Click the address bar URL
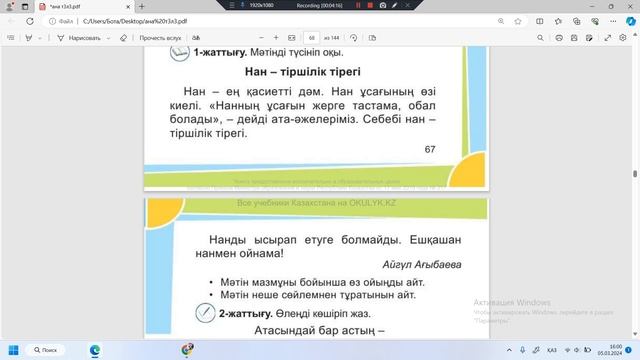This screenshot has height=360, width=640. pyautogui.click(x=135, y=21)
